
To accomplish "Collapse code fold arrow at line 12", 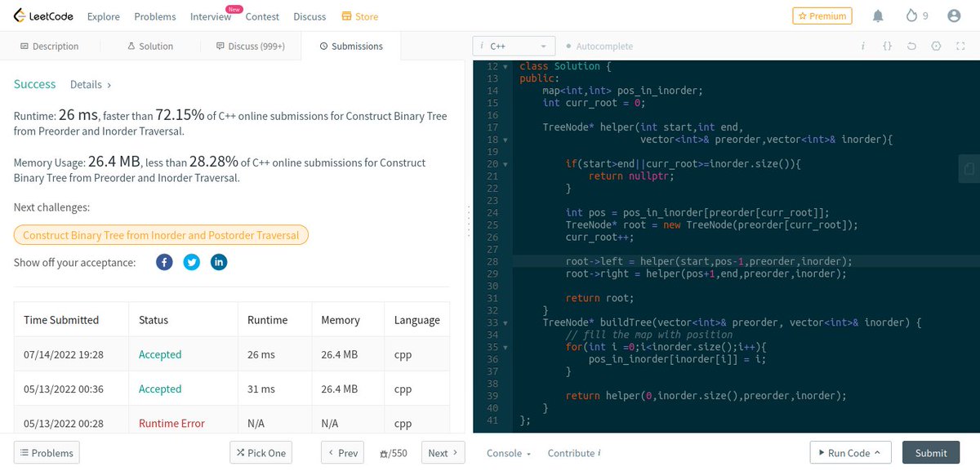I will pos(506,66).
